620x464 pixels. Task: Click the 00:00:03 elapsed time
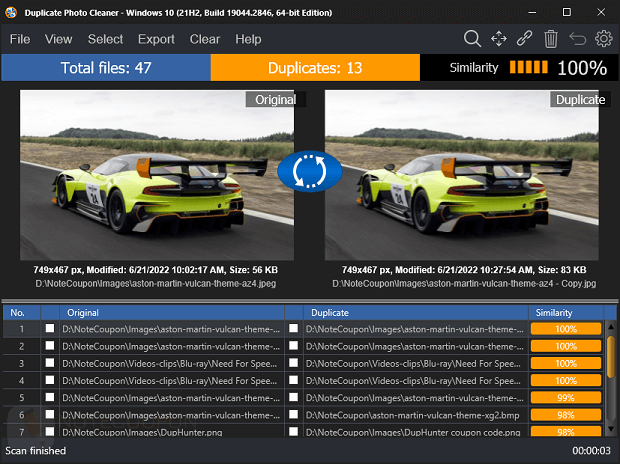click(592, 451)
